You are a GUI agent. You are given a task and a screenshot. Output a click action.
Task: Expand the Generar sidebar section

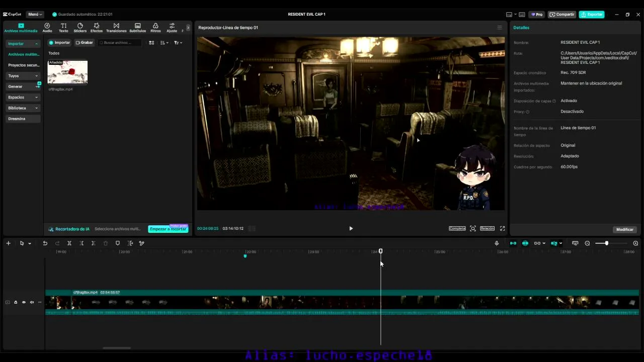(23, 86)
